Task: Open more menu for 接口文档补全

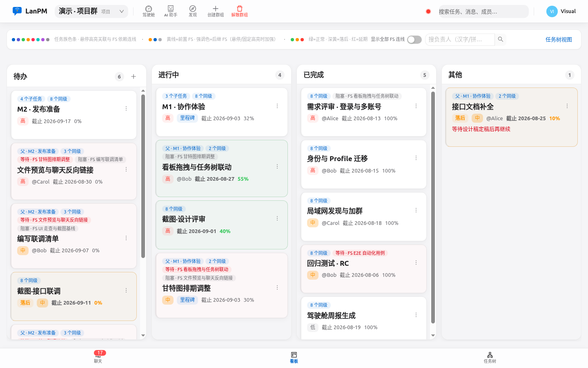Action: pos(567,106)
